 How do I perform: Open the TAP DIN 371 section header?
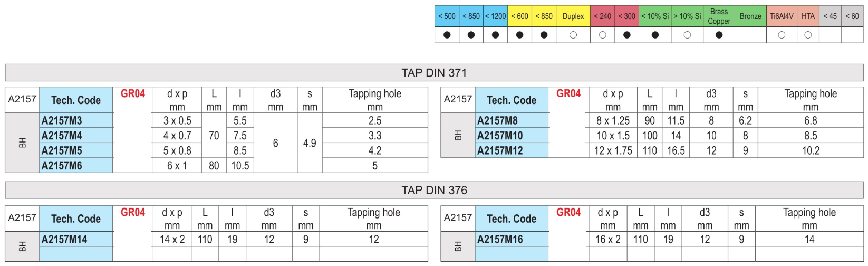tap(434, 73)
